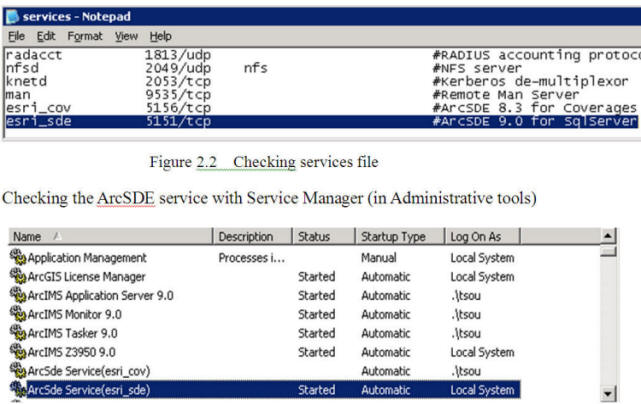This screenshot has height=404, width=641.
Task: Click the Notepad icon in title bar
Action: [12, 16]
